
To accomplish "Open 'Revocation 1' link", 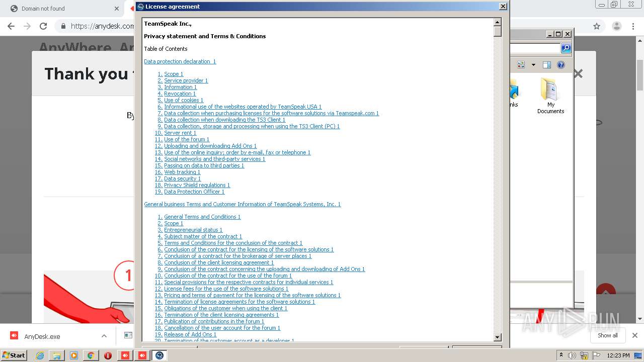I will [180, 94].
